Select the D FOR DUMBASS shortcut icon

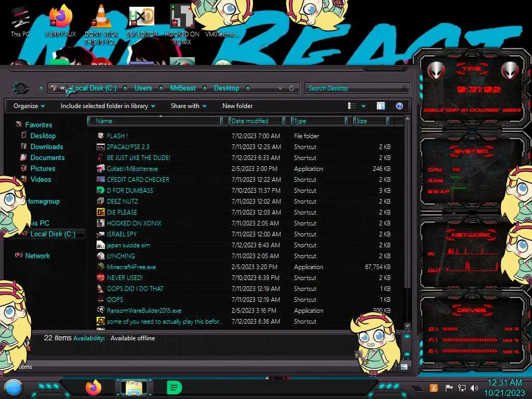pos(100,190)
